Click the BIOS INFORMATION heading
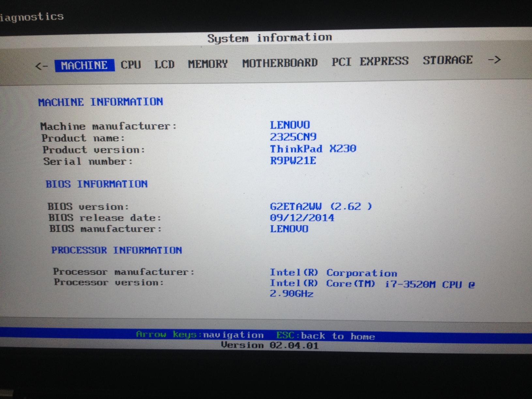The height and width of the screenshot is (399, 532). [x=97, y=184]
